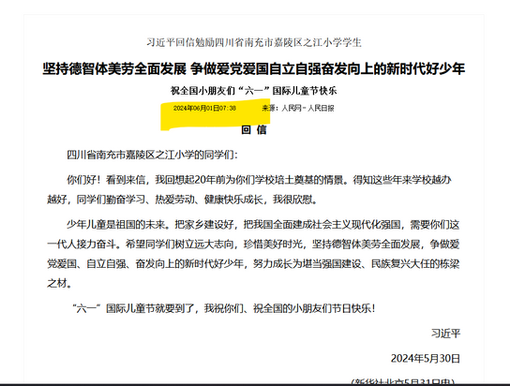510x386 pixels.
Task: Click the letter date "2024年5月30日"
Action: (x=425, y=359)
